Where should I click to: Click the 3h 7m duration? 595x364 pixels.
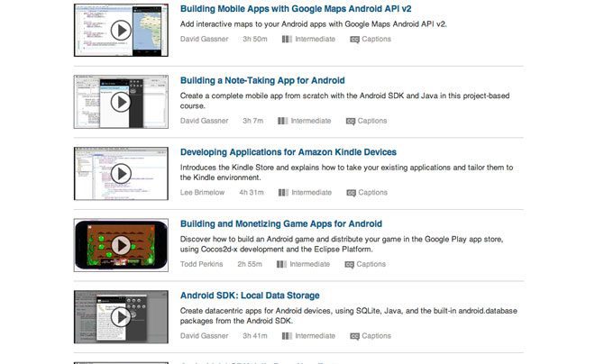click(x=252, y=121)
